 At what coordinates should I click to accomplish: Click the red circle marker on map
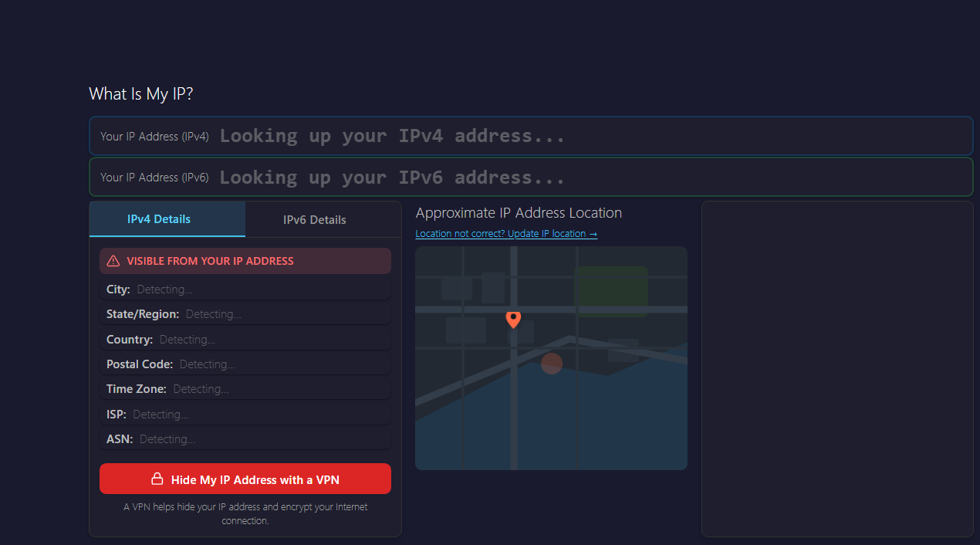[x=551, y=364]
